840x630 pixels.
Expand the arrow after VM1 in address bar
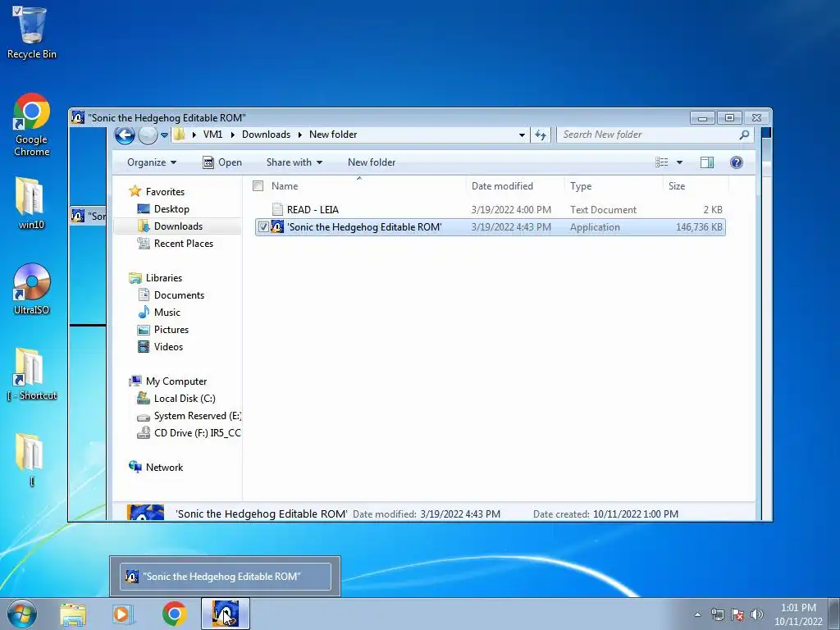point(232,135)
